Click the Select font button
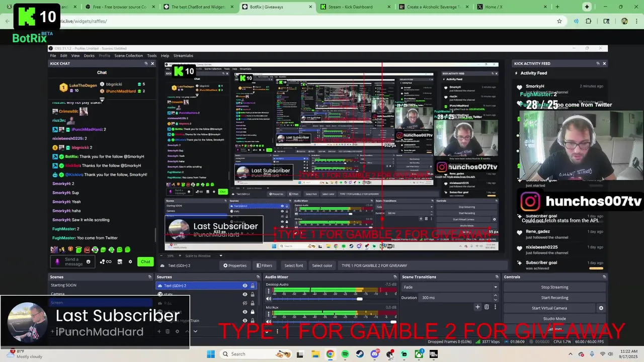644x362 pixels. click(294, 265)
